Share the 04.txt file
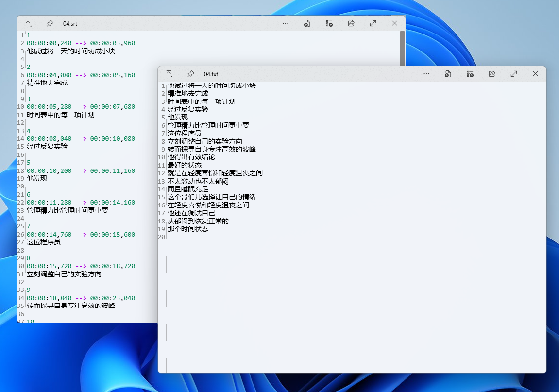Screen dimensions: 559x392 492,74
